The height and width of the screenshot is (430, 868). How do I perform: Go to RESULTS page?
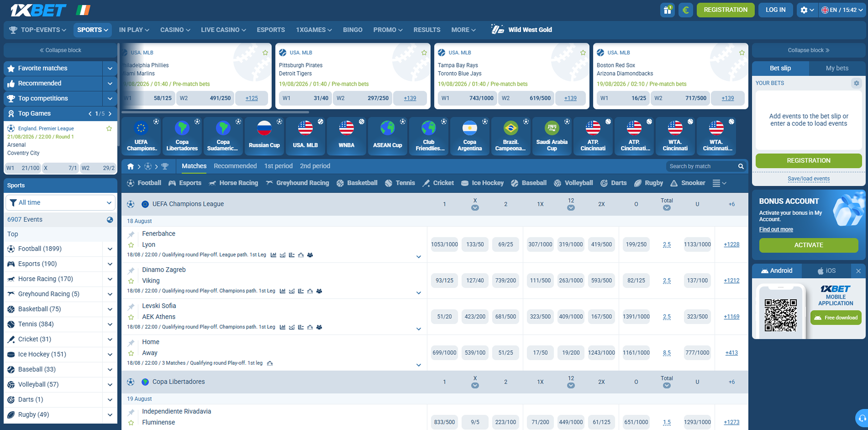tap(427, 30)
